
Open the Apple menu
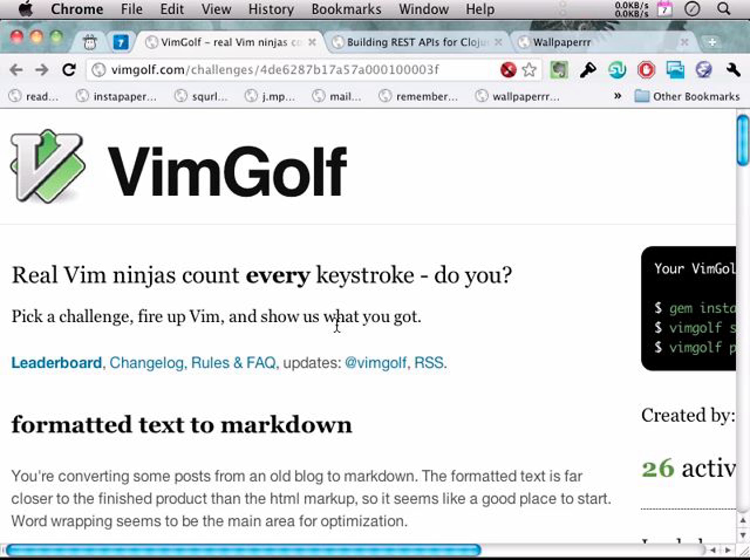(25, 9)
